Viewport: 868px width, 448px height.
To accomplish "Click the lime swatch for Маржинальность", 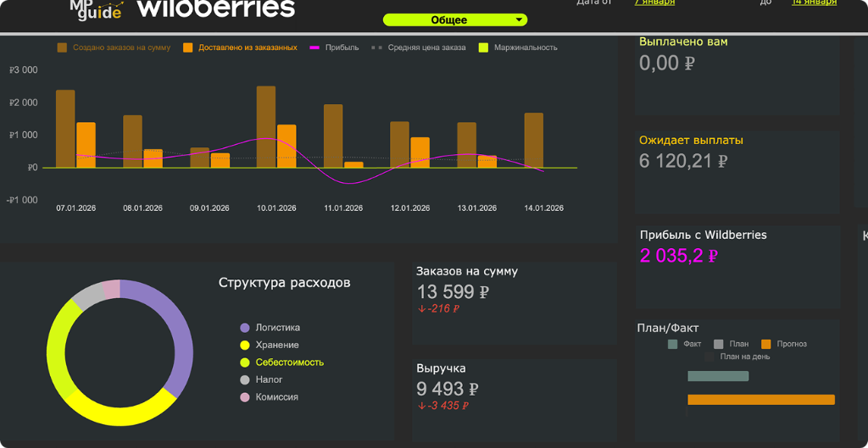I will click(484, 47).
